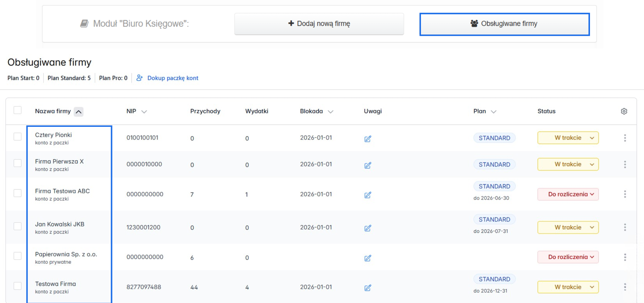Open more options for Jan Kowalski JKB
Screen dimensions: 644x303
625,228
